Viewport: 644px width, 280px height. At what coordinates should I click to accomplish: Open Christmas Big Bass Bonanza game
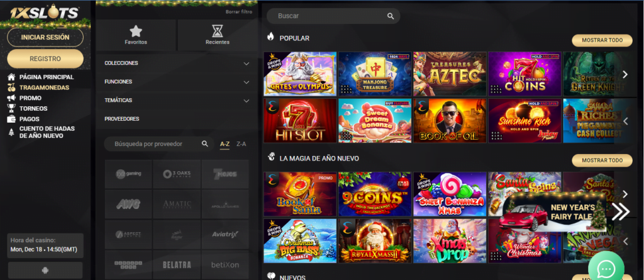pos(300,241)
